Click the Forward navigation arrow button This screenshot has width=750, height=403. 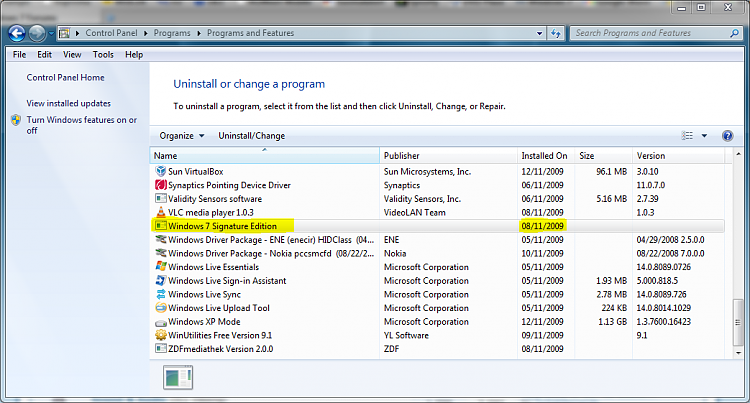[37, 33]
